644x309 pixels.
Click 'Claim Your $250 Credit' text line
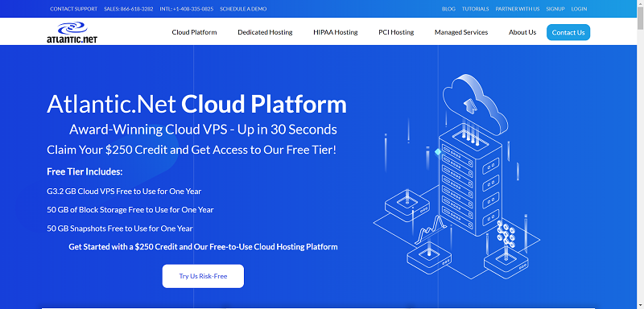tap(192, 150)
